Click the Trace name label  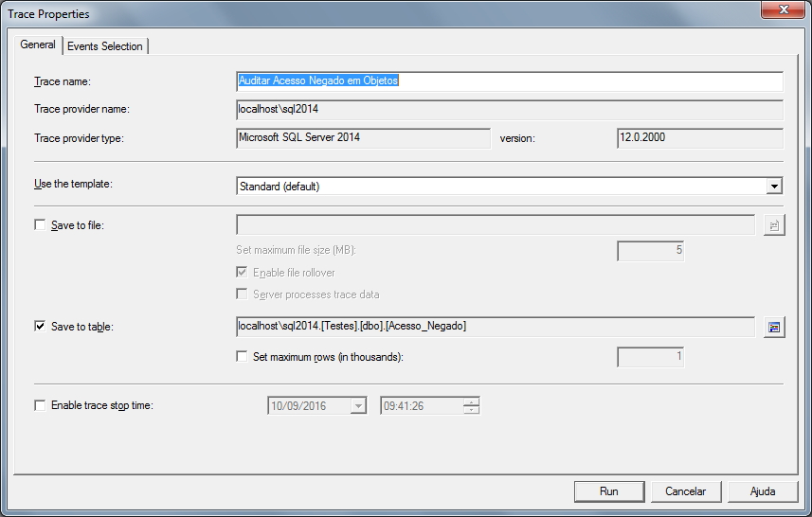click(x=63, y=81)
